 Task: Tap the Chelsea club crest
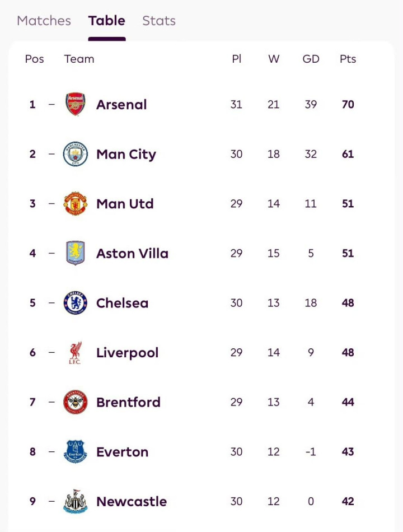(76, 303)
